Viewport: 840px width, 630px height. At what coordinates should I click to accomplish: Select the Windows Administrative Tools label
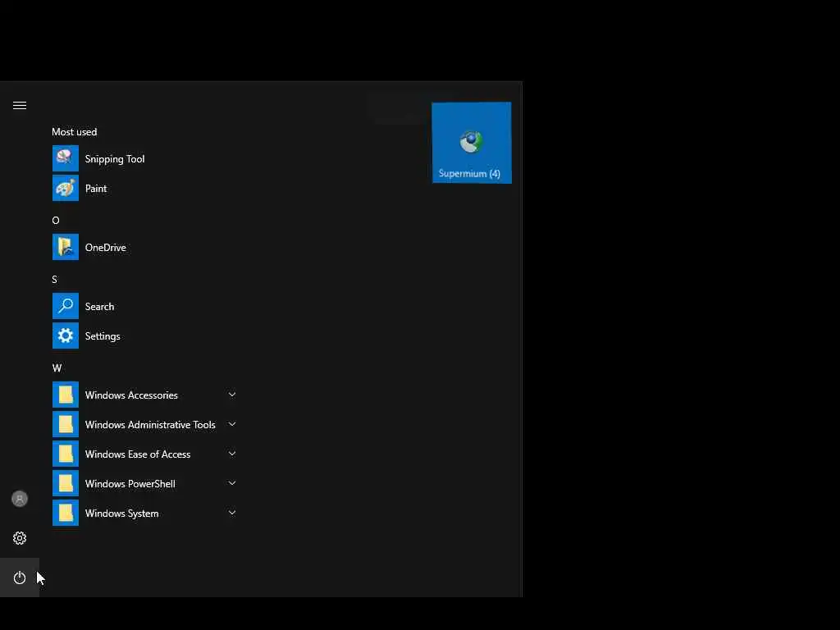[150, 425]
